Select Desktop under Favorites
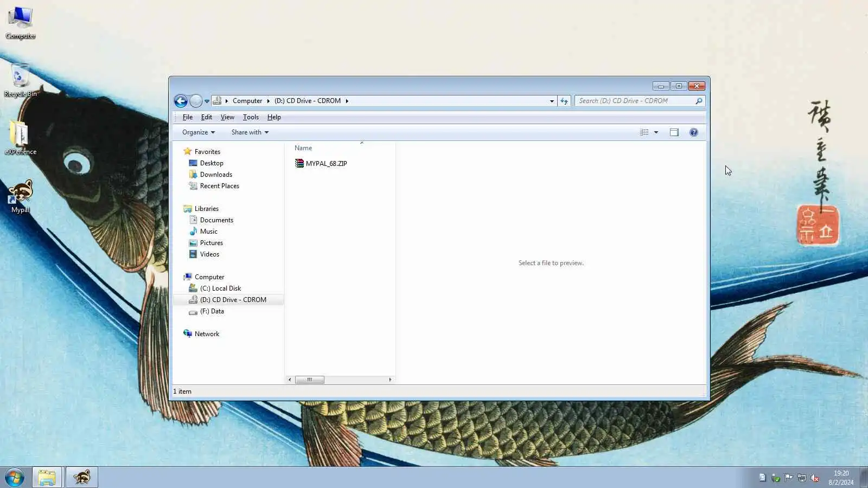 212,163
